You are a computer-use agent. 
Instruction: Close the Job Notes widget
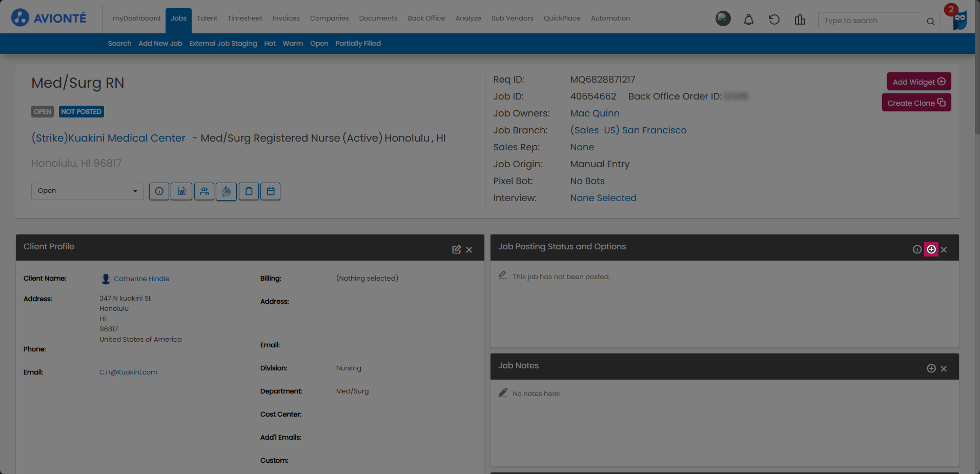pos(944,369)
